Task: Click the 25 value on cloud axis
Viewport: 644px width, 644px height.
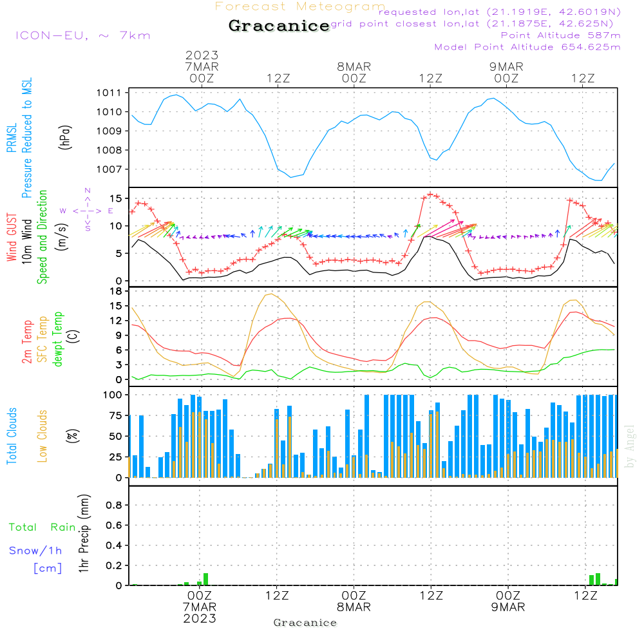Action: tap(115, 457)
